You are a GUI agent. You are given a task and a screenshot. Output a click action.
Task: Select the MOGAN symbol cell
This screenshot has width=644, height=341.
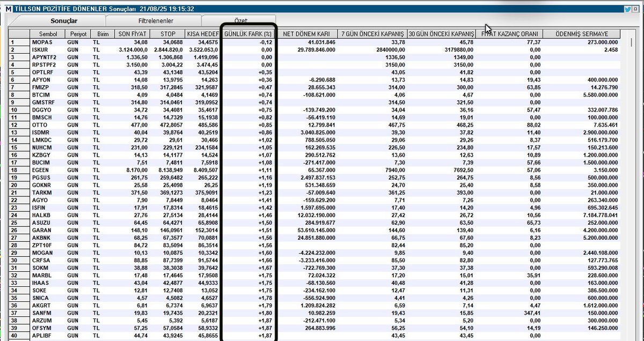click(41, 253)
